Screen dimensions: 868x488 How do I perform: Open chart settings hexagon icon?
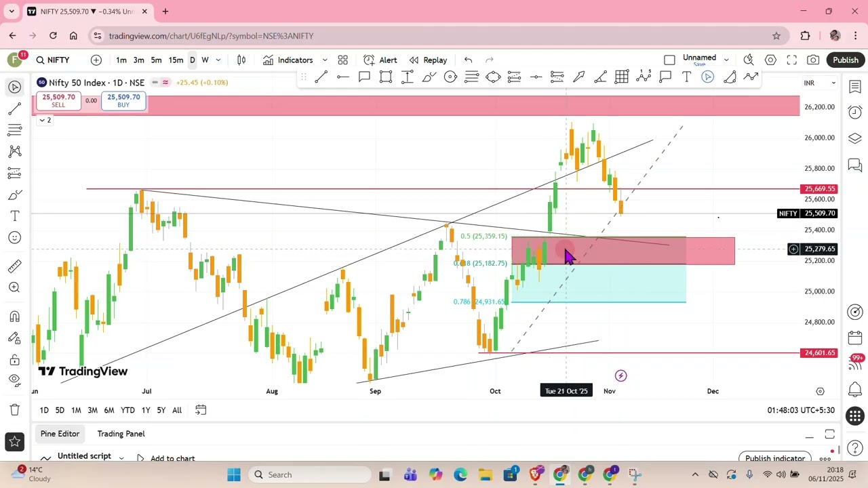pos(770,60)
